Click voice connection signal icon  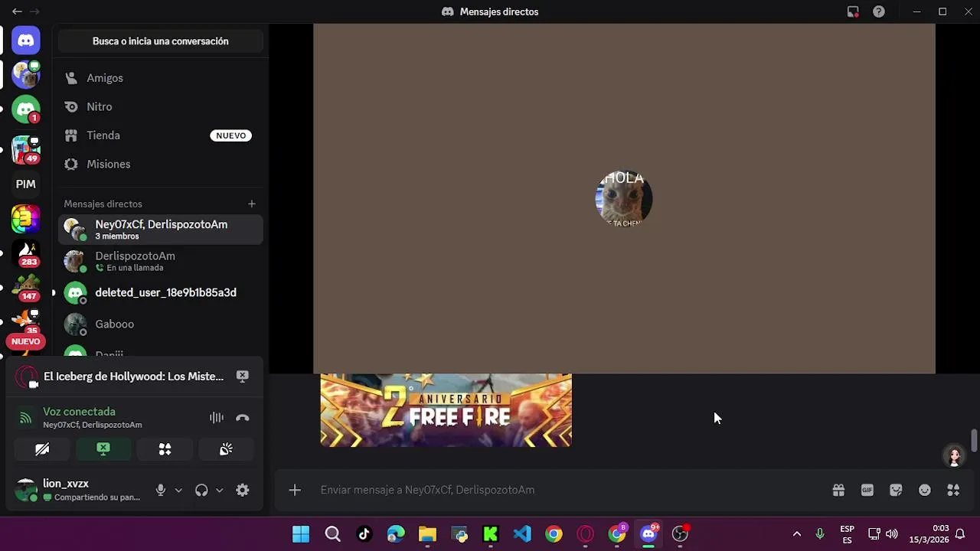pyautogui.click(x=26, y=418)
